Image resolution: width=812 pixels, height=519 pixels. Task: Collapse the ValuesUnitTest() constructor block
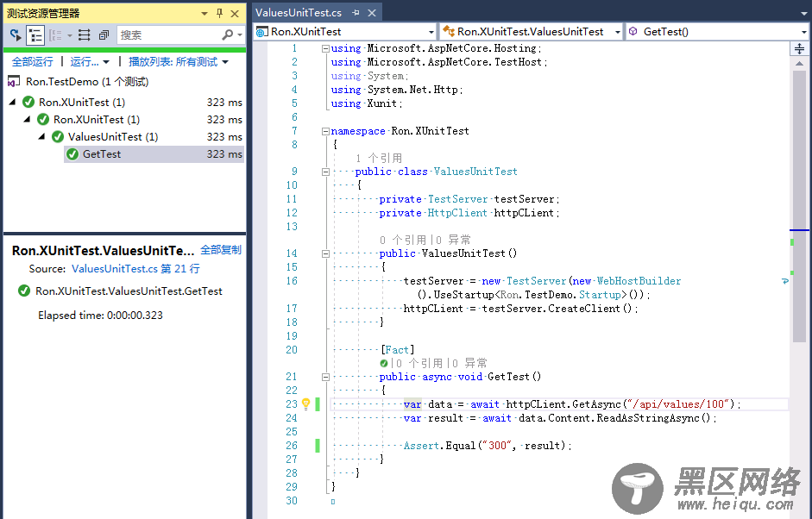(x=325, y=253)
